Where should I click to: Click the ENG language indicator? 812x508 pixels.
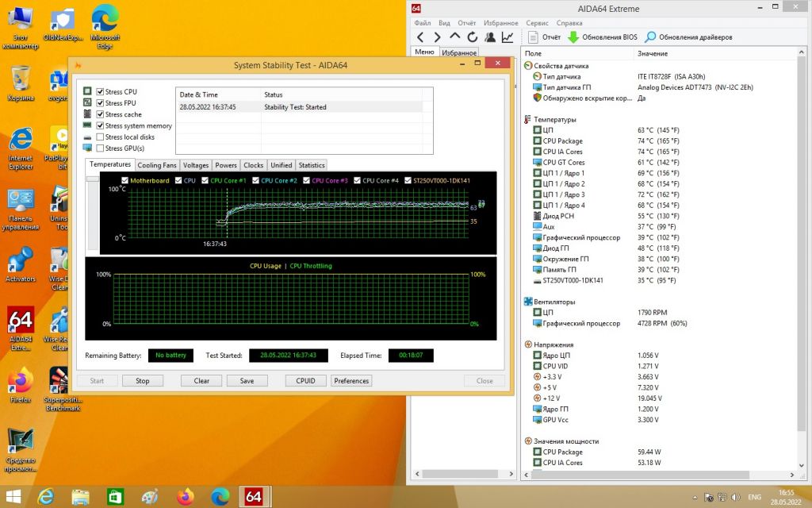click(x=755, y=497)
